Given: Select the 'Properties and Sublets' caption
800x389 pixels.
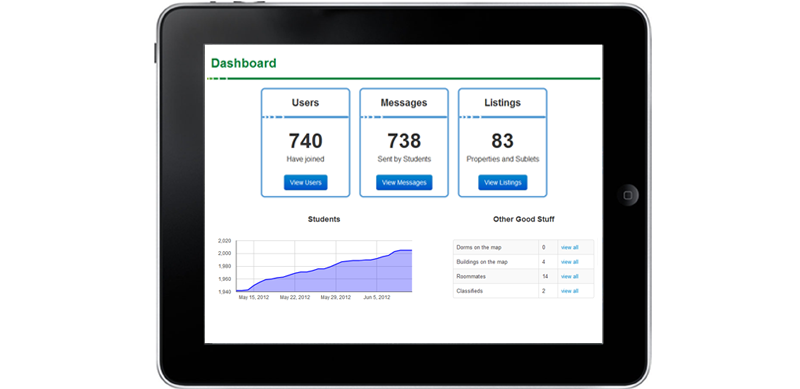Looking at the screenshot, I should pos(503,159).
